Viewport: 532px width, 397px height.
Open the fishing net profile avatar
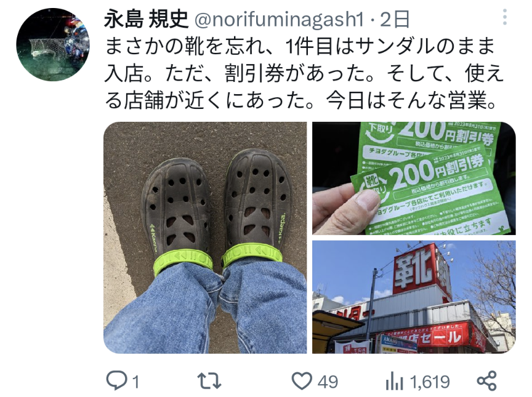(53, 44)
